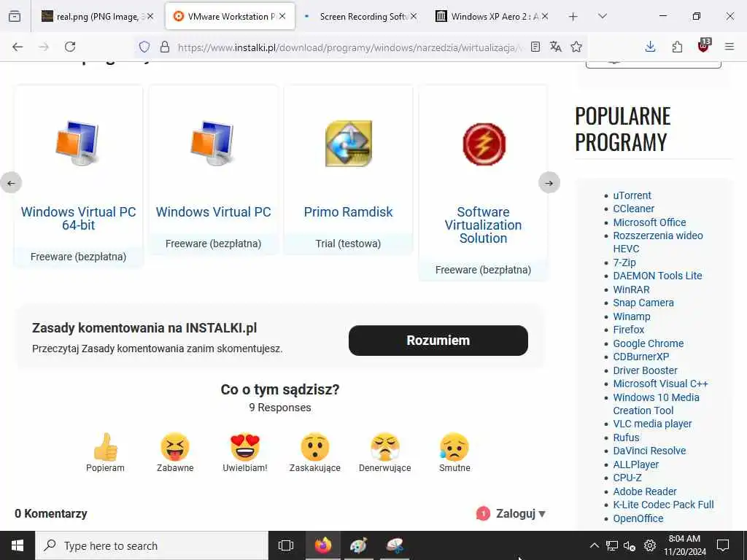The image size is (747, 560).
Task: Open the Google Chrome link
Action: (648, 343)
